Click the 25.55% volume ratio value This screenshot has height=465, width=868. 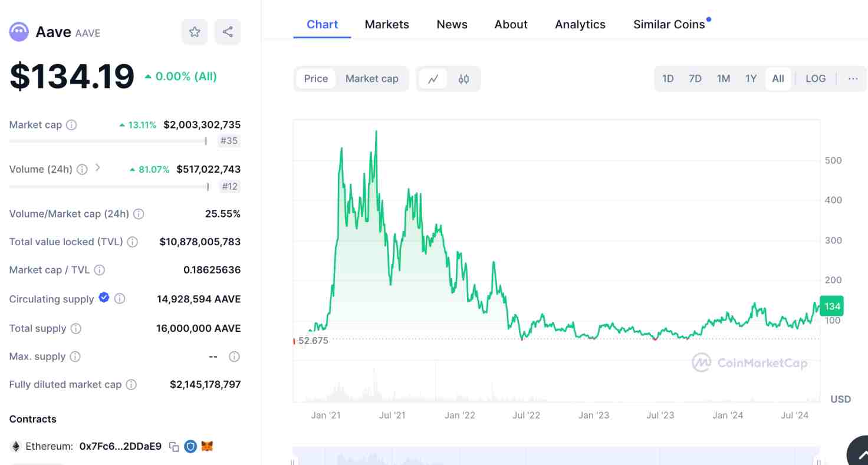[223, 214]
